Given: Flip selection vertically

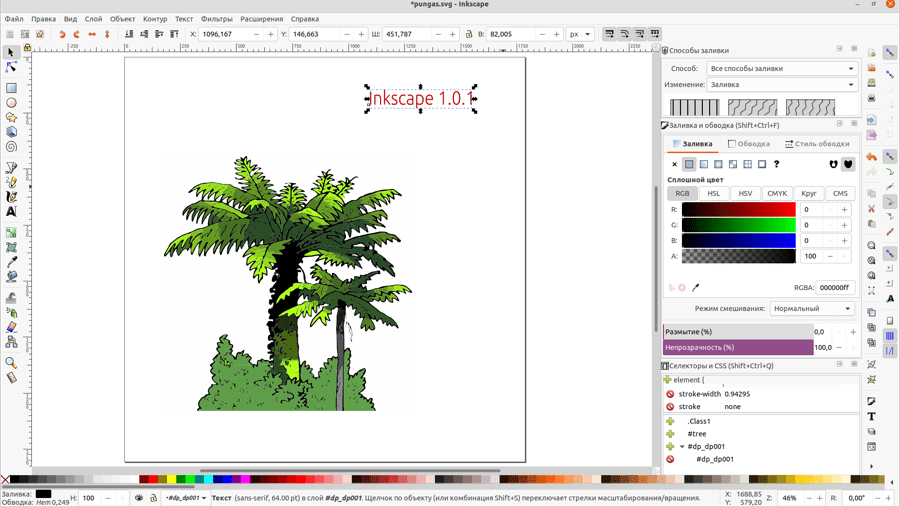Looking at the screenshot, I should point(107,34).
